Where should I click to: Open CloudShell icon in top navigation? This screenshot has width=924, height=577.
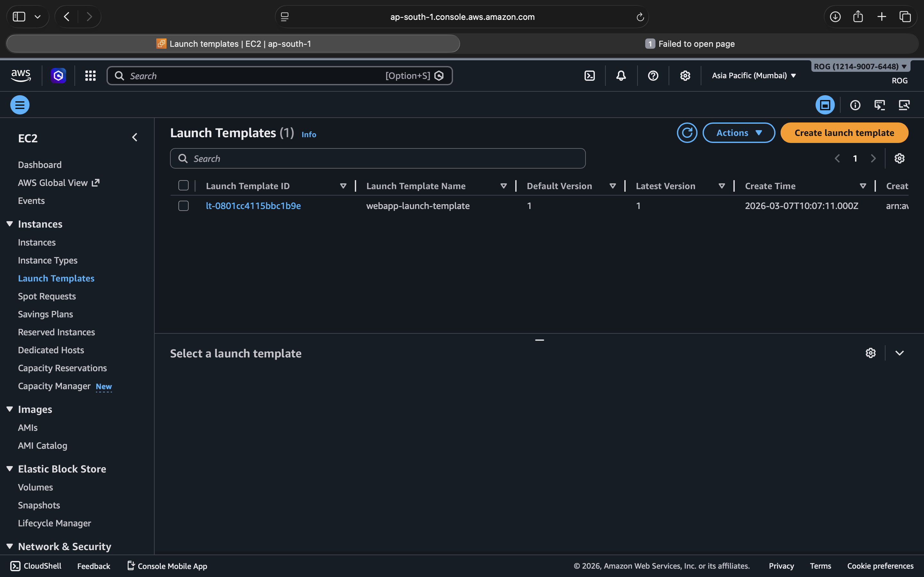click(x=589, y=76)
